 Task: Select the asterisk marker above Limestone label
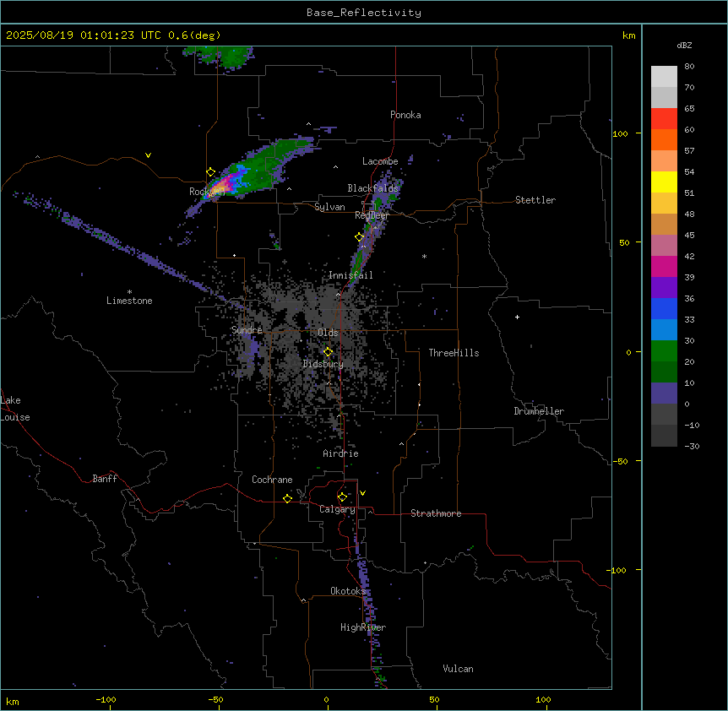(x=129, y=292)
